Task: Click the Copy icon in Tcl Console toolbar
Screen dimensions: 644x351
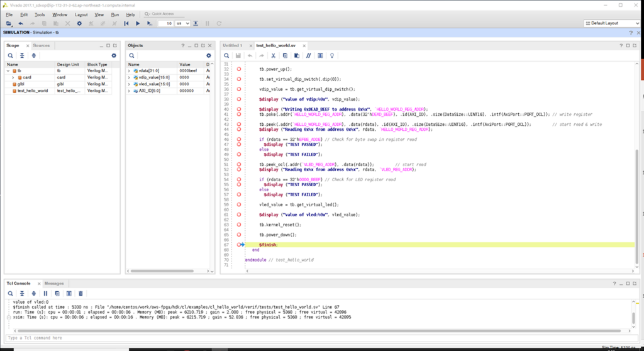Action: (x=57, y=294)
